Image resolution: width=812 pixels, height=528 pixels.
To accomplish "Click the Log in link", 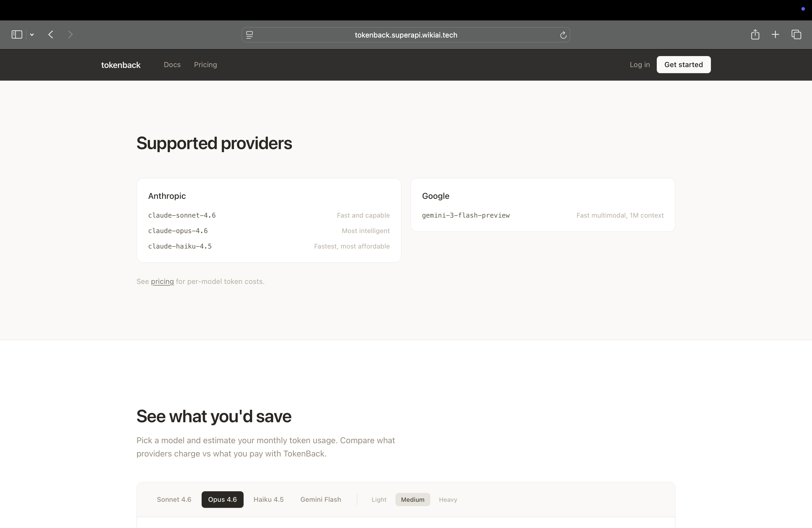I will pos(639,64).
